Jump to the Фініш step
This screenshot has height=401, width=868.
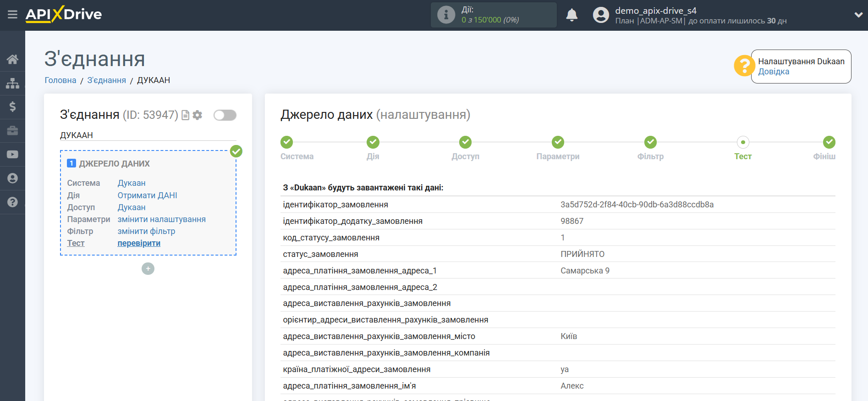(x=829, y=142)
